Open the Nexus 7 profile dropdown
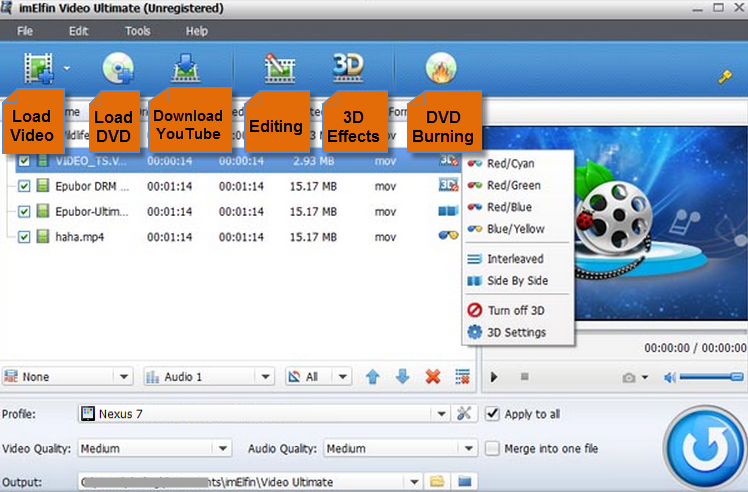 pyautogui.click(x=441, y=414)
